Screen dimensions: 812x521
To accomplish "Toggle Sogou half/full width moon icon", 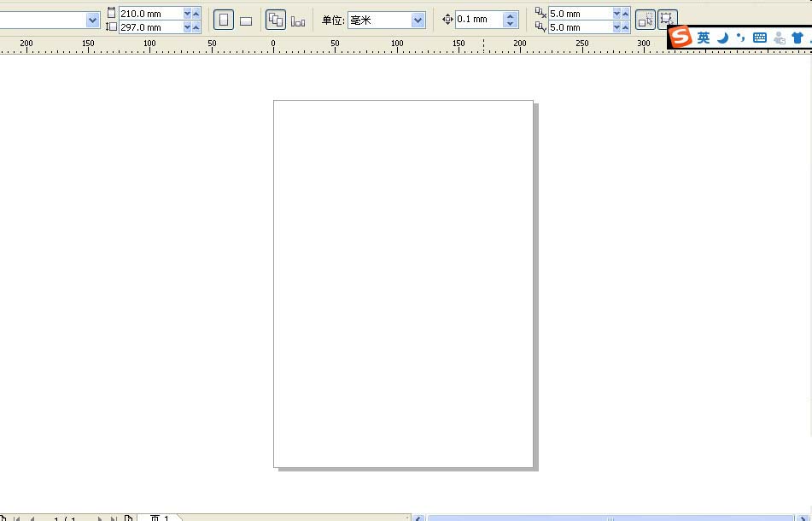I will 723,38.
